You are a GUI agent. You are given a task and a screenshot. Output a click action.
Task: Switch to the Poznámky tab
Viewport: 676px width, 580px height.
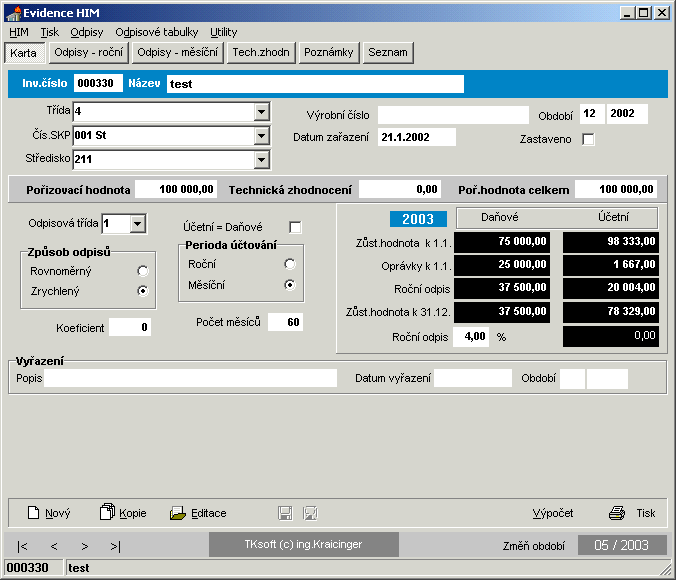coord(329,53)
